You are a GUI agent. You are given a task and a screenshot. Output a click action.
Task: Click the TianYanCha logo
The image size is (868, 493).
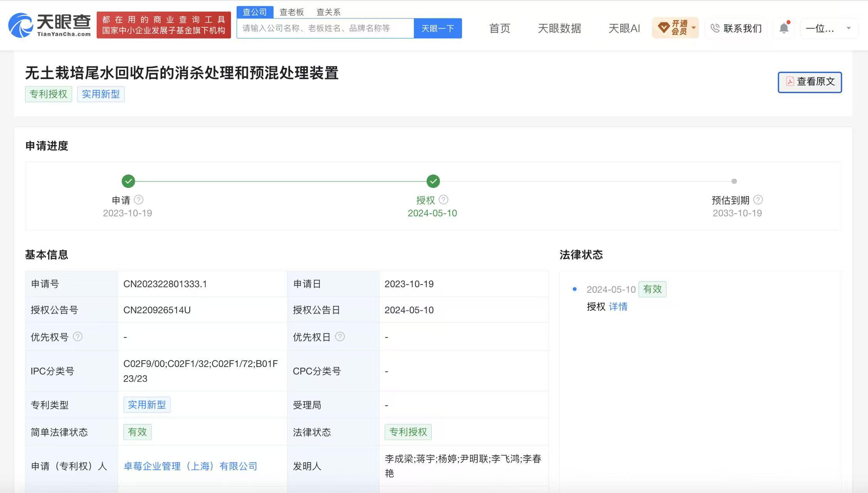(49, 25)
